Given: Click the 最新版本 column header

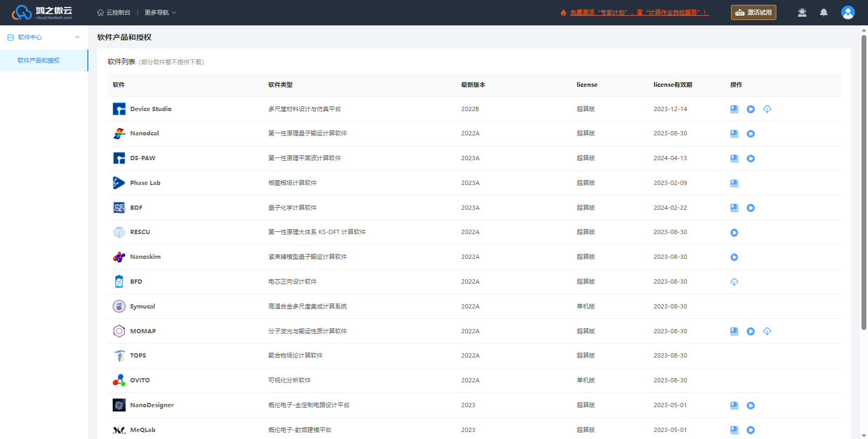Looking at the screenshot, I should [x=473, y=85].
